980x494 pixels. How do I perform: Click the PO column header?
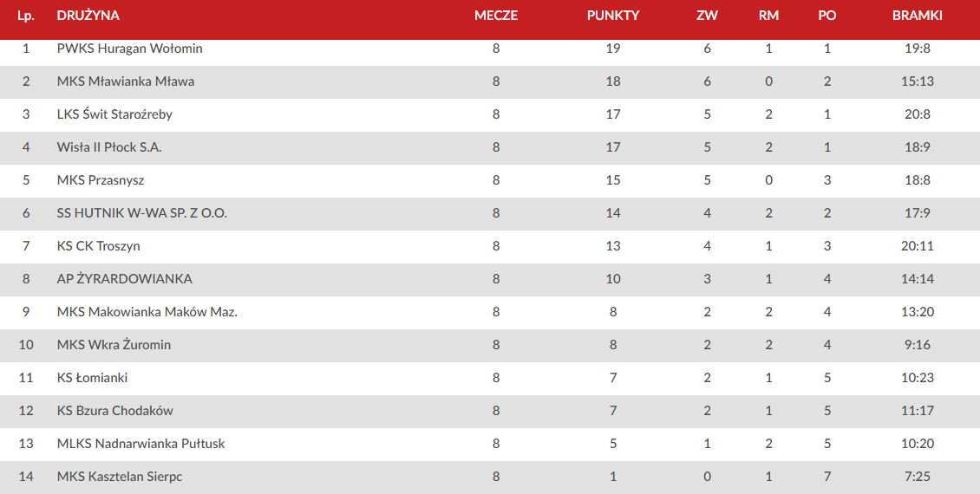827,16
